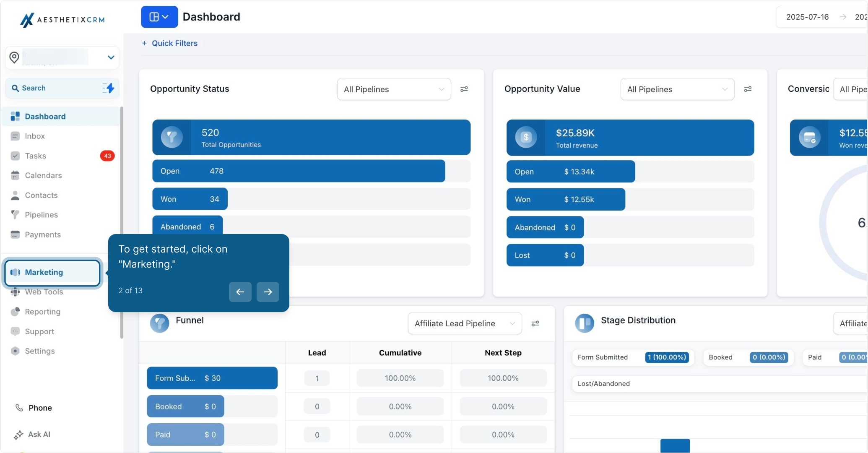Screen dimensions: 868x453
Task: Click Marketing in the sidebar
Action: pyautogui.click(x=52, y=273)
